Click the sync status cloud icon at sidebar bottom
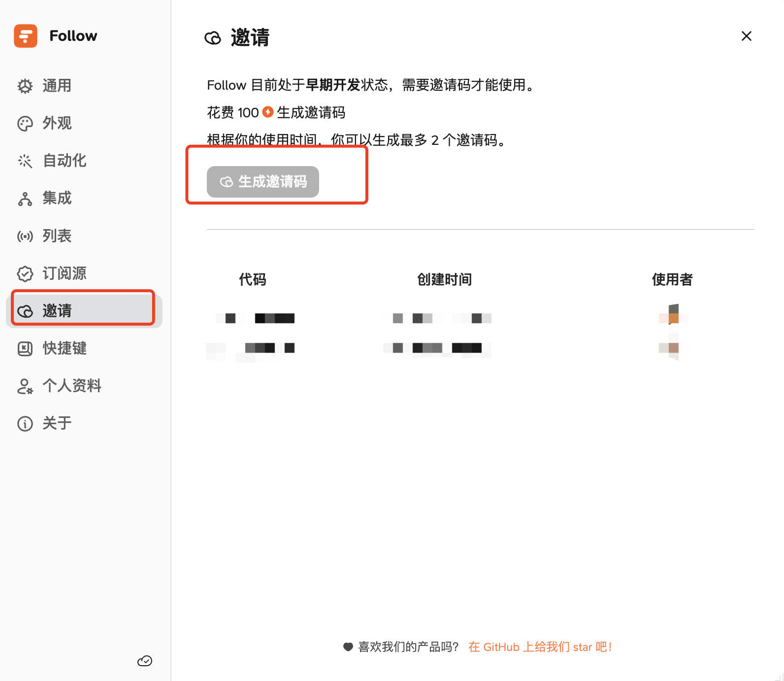The image size is (784, 681). tap(145, 661)
